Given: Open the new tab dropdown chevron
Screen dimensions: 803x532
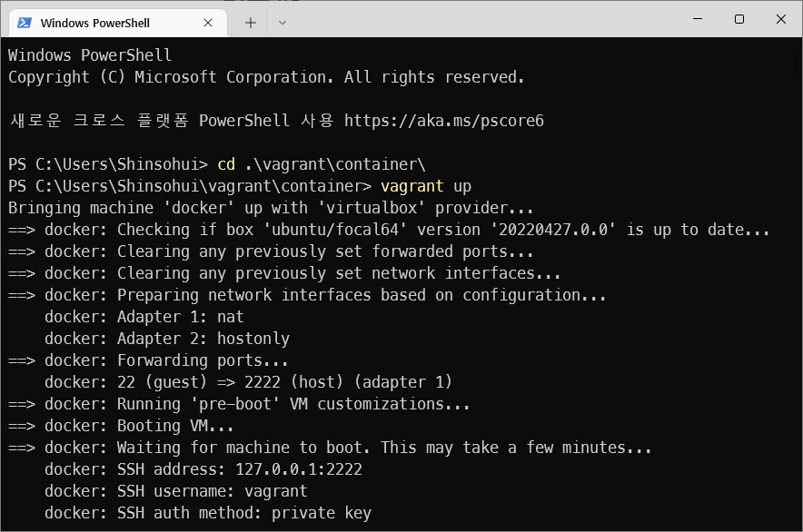Looking at the screenshot, I should click(x=283, y=23).
